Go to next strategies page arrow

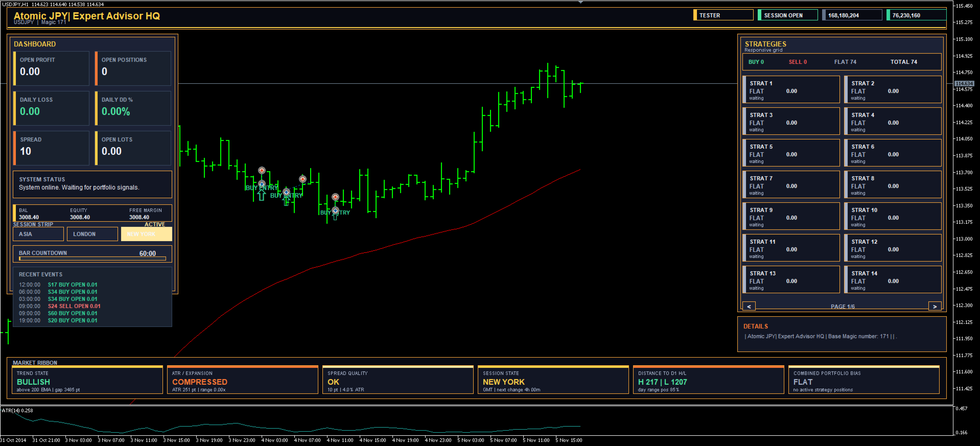click(x=935, y=306)
